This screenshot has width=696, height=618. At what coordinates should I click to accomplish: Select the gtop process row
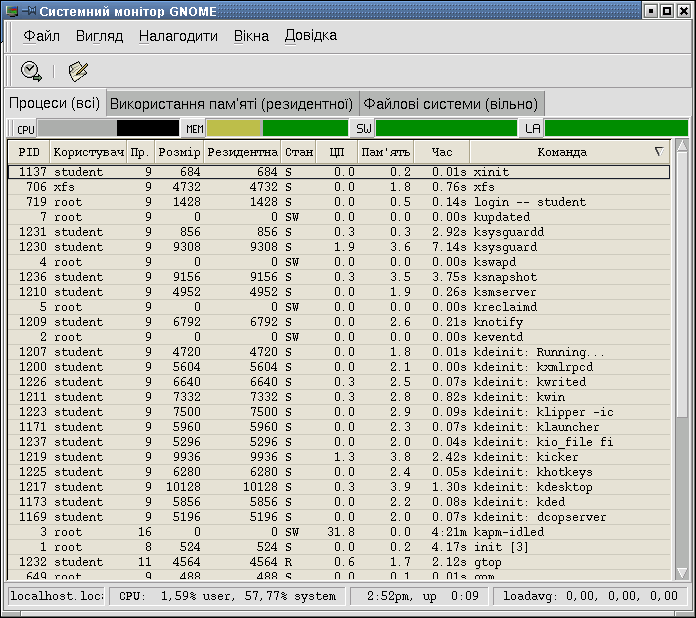[339, 562]
